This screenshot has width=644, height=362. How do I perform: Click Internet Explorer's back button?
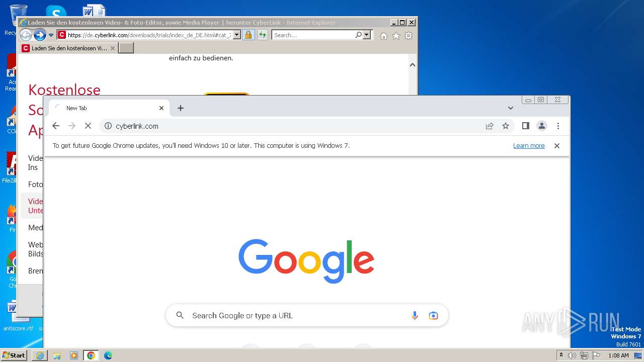(x=26, y=35)
